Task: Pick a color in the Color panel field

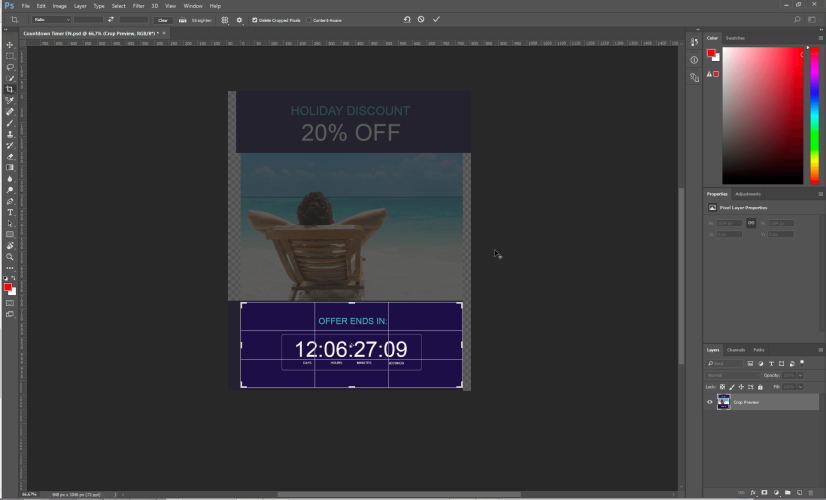Action: pyautogui.click(x=763, y=116)
